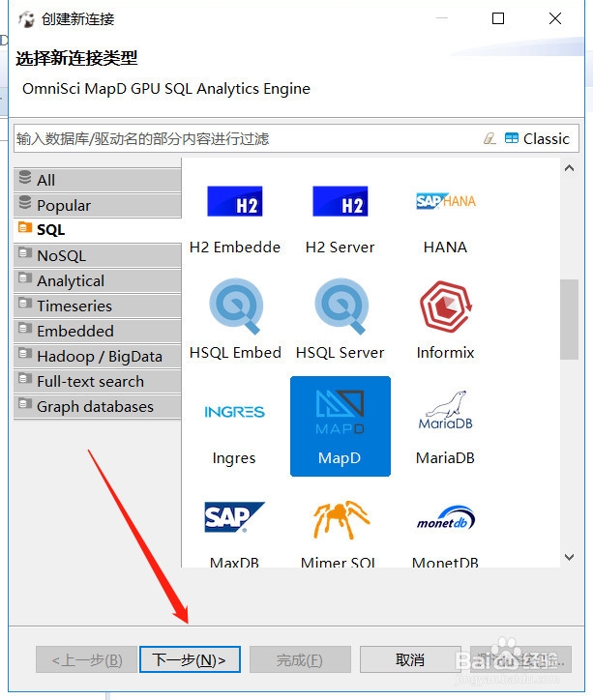593x700 pixels.
Task: Select the HSQL Embedded driver icon
Action: [236, 306]
